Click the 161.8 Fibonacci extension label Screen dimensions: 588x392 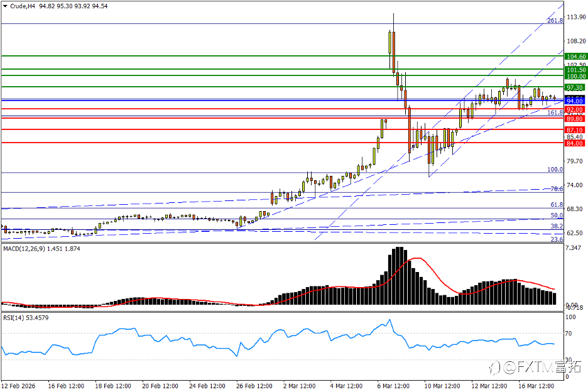coord(555,112)
